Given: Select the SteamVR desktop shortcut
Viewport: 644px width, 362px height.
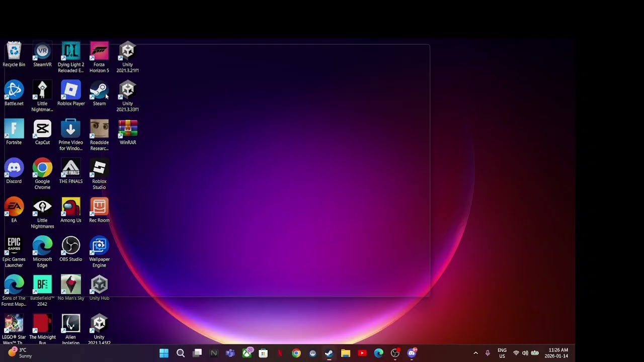Looking at the screenshot, I should point(42,55).
